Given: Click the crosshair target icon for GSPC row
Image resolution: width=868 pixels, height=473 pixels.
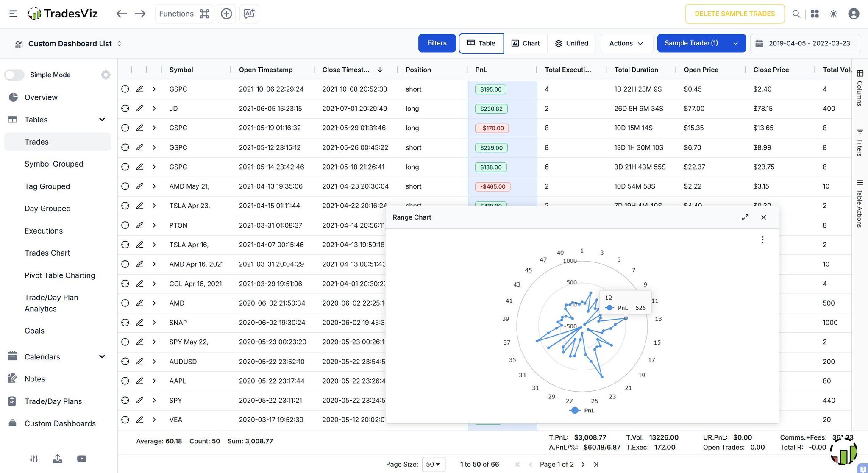Looking at the screenshot, I should click(x=125, y=89).
